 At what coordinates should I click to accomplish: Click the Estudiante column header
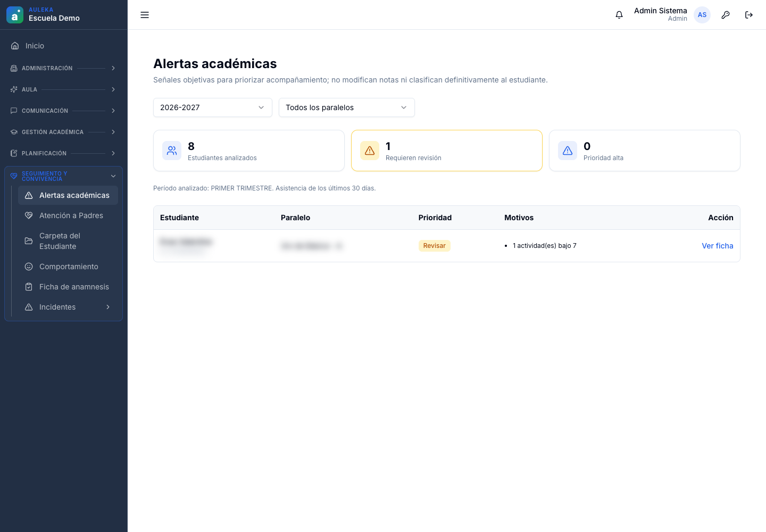[x=180, y=218]
